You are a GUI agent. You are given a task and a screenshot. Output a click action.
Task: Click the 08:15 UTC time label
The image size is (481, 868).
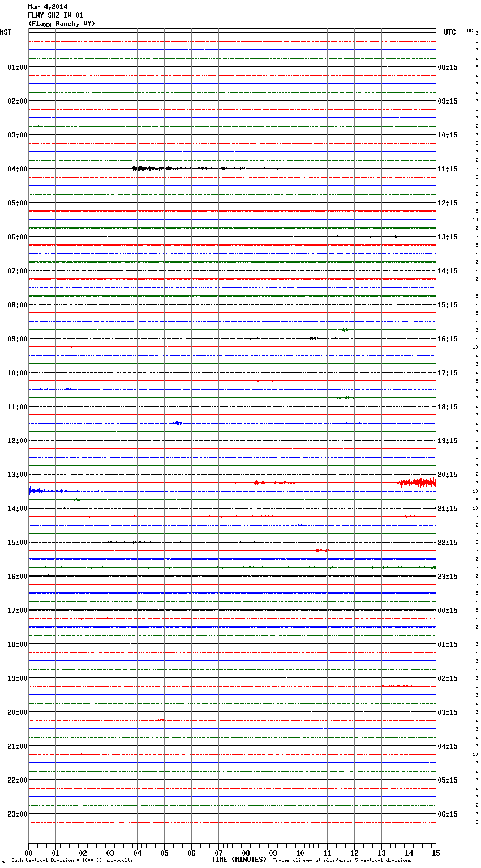448,67
